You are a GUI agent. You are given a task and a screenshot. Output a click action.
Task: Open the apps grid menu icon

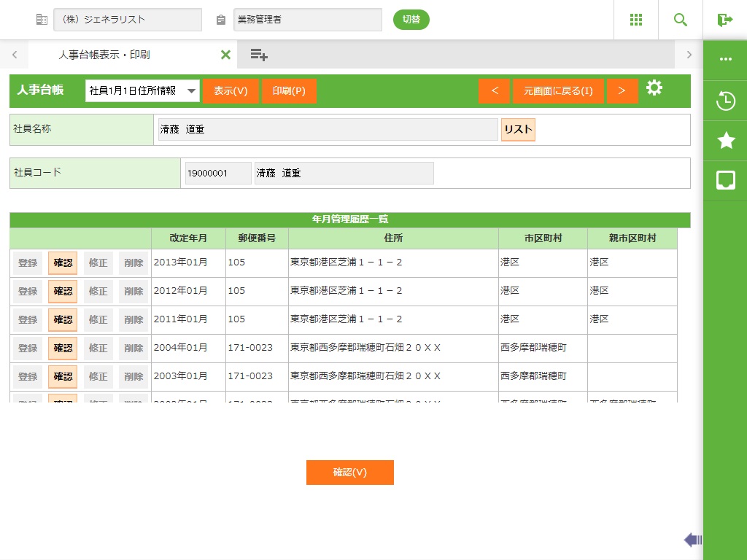click(636, 20)
